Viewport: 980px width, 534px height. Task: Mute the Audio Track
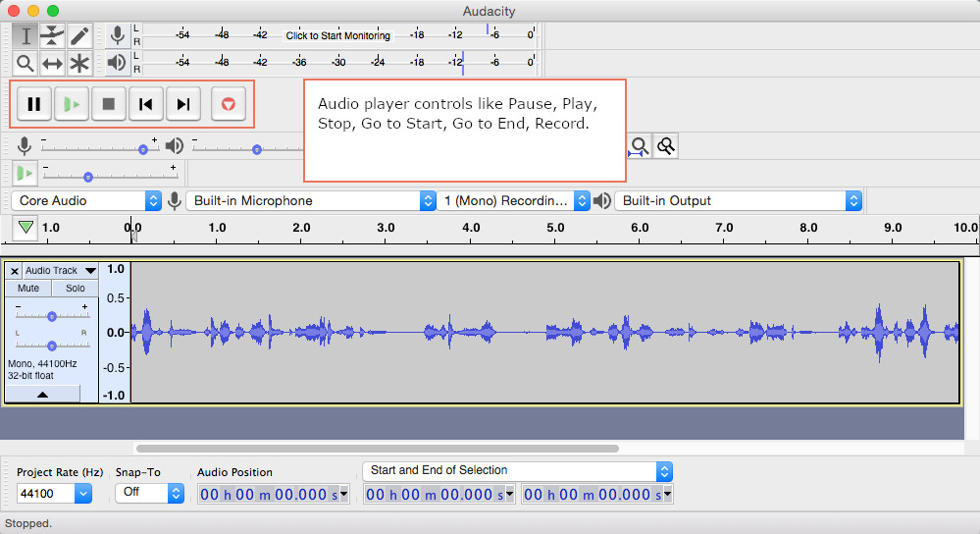pyautogui.click(x=28, y=289)
